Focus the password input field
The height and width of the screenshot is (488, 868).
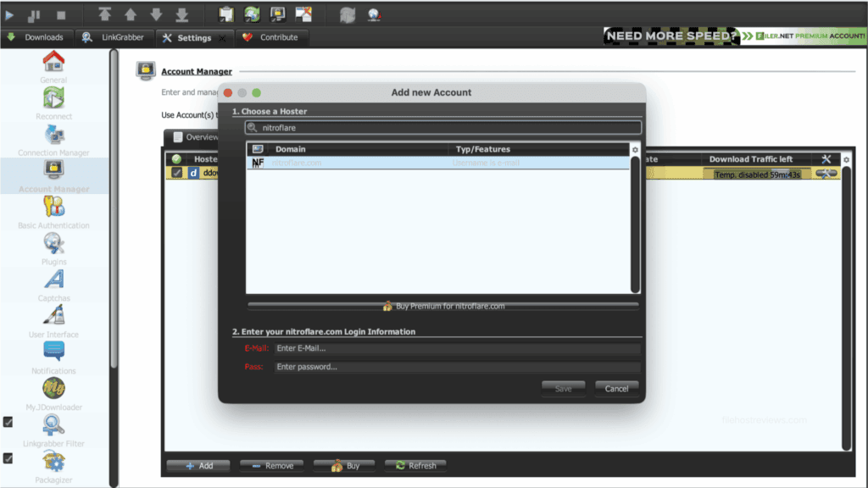pyautogui.click(x=457, y=367)
